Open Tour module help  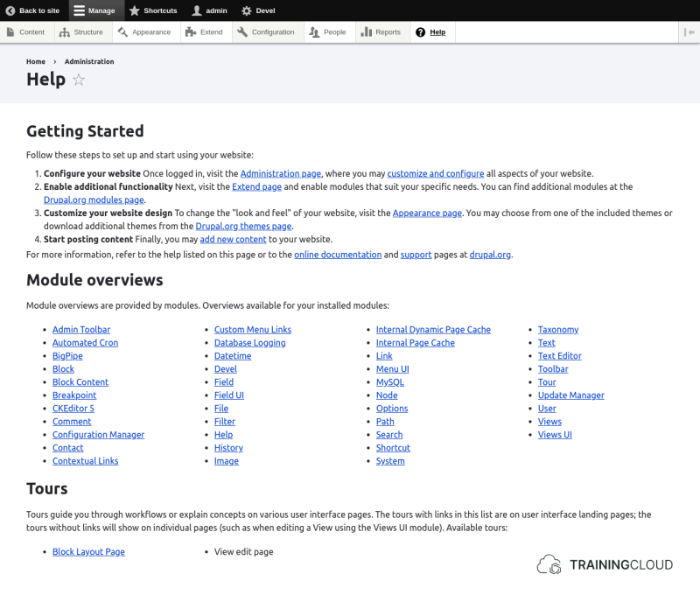(547, 382)
